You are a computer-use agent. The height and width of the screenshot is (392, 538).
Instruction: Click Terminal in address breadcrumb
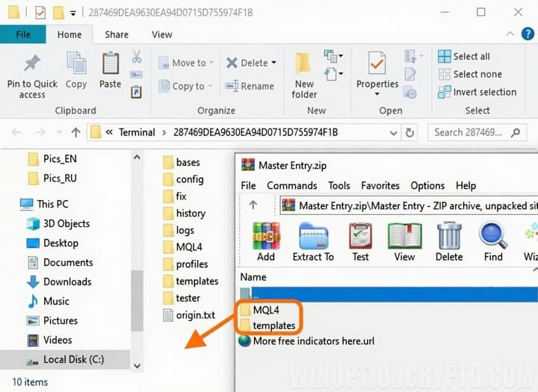coord(137,132)
